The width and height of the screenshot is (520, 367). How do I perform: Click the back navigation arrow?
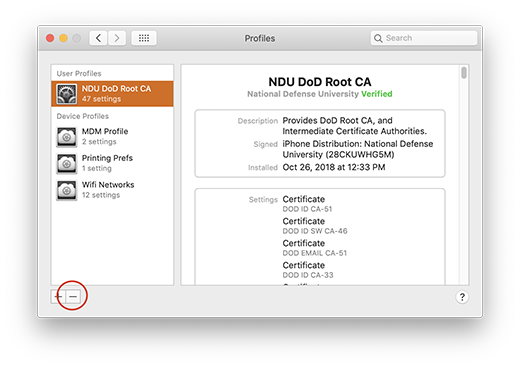[x=98, y=38]
